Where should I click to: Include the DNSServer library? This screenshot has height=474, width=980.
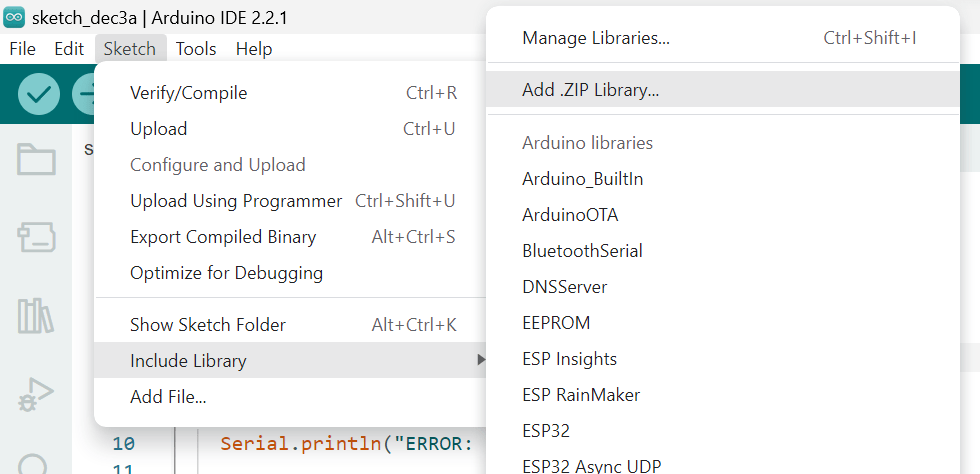coord(723,287)
